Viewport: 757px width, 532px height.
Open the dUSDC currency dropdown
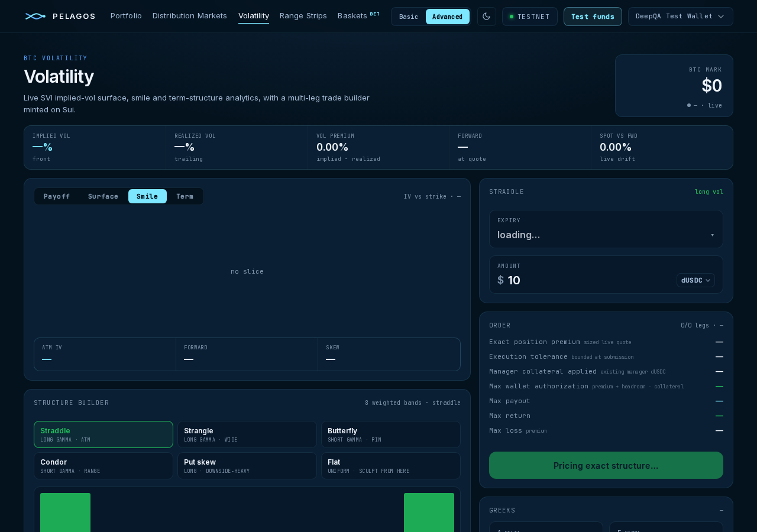pyautogui.click(x=695, y=280)
